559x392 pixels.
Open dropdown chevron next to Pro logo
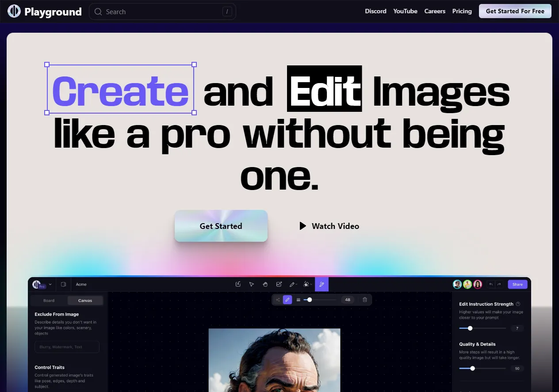click(x=50, y=284)
